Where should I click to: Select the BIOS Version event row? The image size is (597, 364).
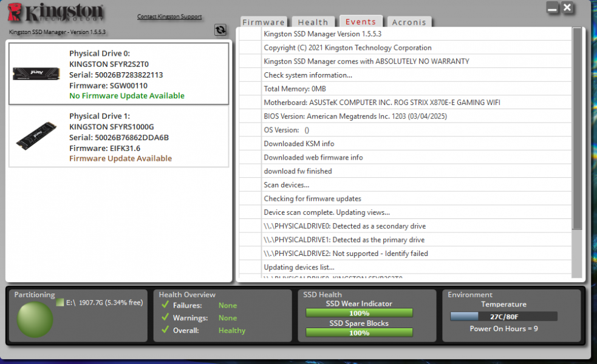pyautogui.click(x=405, y=116)
